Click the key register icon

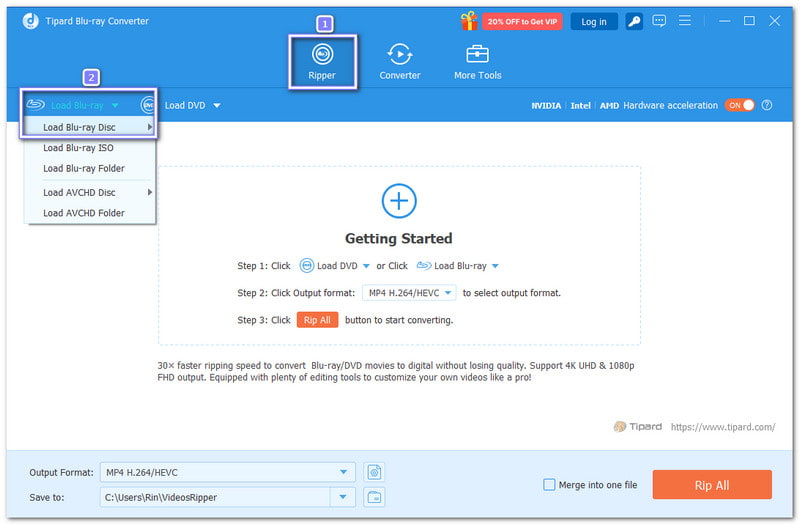[634, 21]
